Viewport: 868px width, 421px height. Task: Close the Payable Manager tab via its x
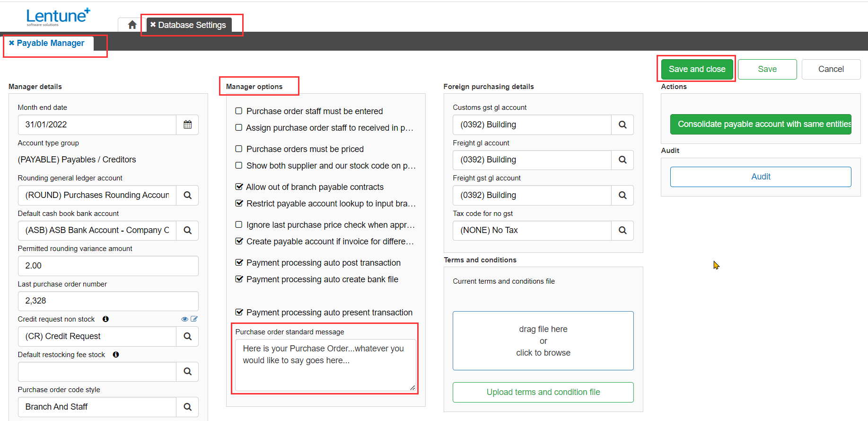point(12,43)
